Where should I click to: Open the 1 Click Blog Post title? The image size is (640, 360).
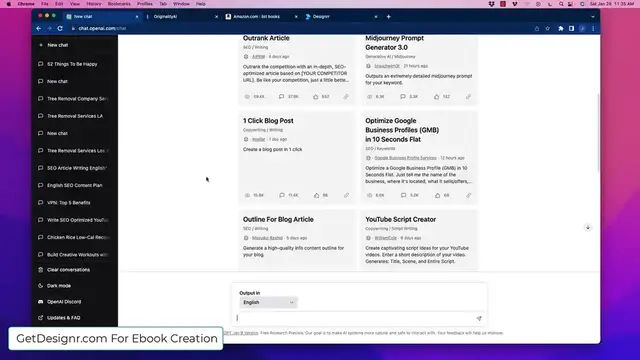coord(268,121)
